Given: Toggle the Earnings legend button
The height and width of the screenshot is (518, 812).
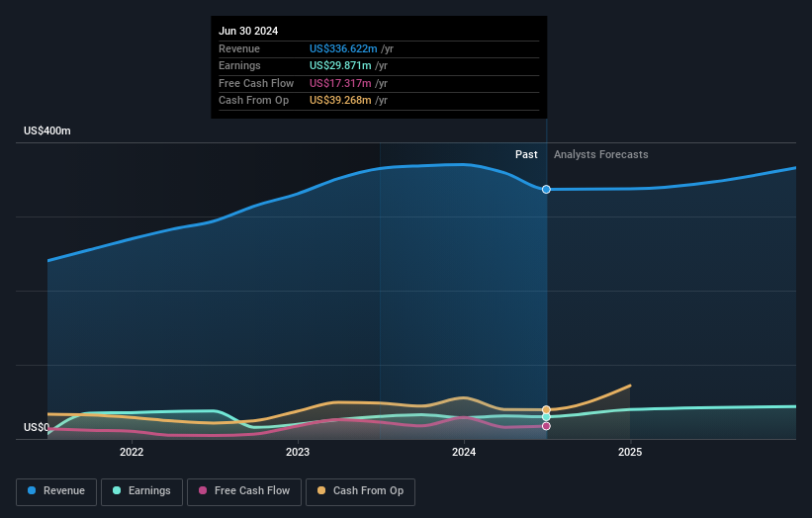Looking at the screenshot, I should click(141, 491).
